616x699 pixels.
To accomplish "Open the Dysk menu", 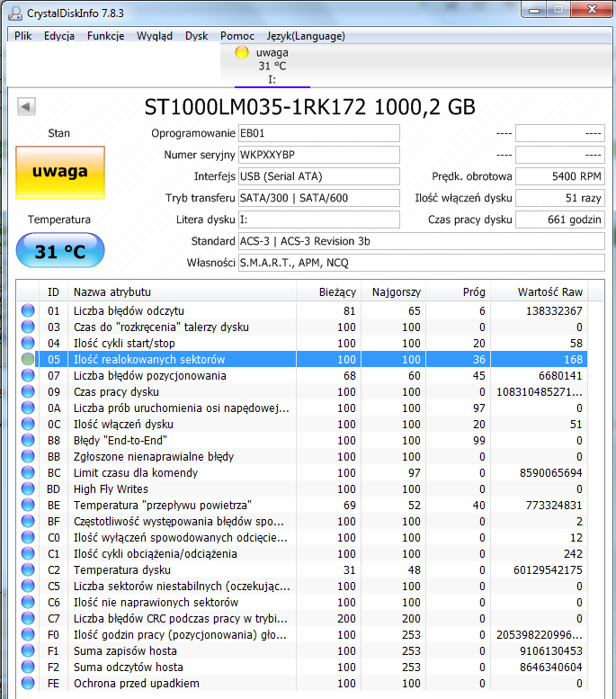I will (197, 36).
